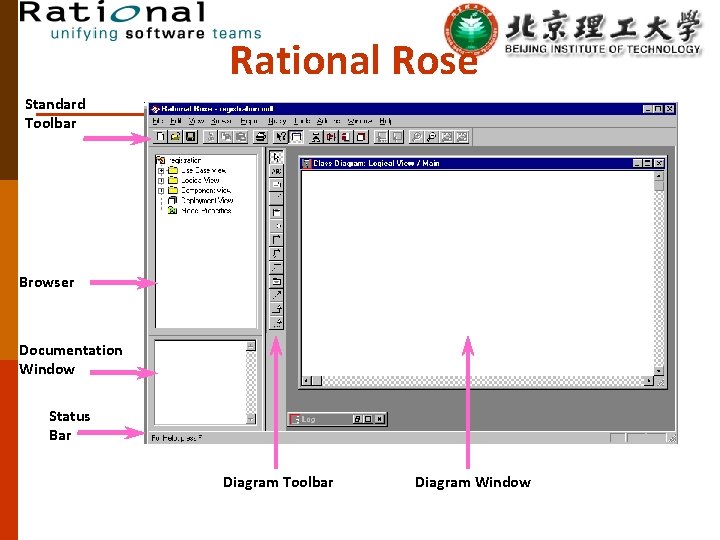Expand the Use Case View folder node
Screen dimensions: 720x540
pyautogui.click(x=161, y=171)
